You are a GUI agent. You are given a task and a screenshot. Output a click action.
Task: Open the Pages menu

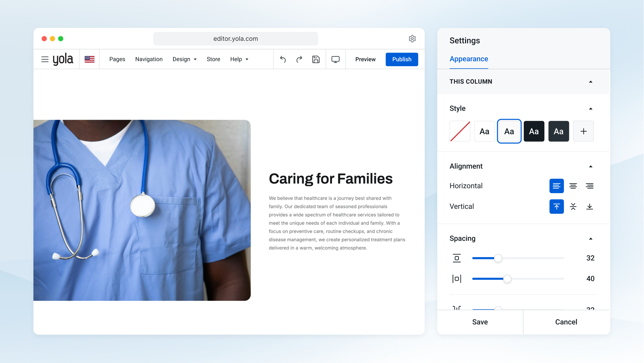(x=117, y=59)
